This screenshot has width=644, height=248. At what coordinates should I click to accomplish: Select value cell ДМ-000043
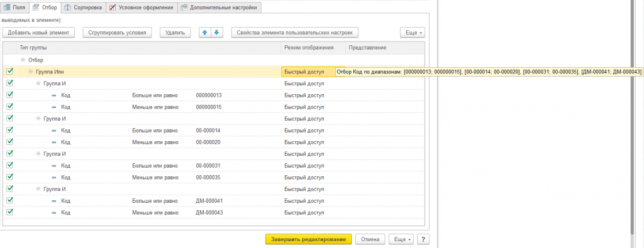(209, 213)
